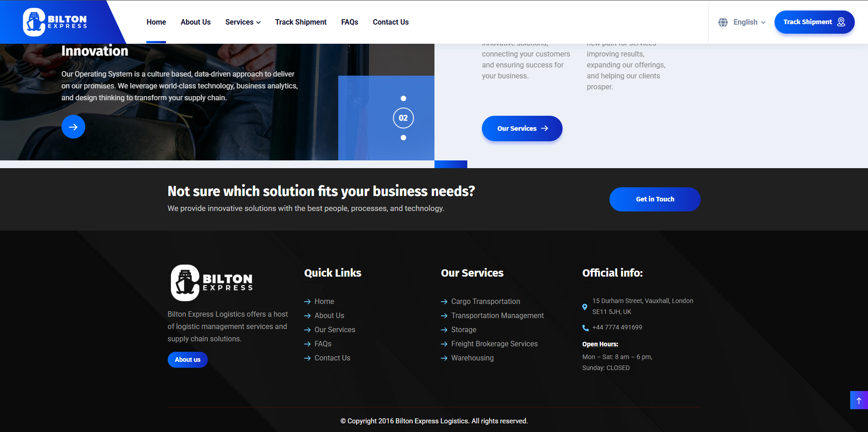Image resolution: width=868 pixels, height=432 pixels.
Task: Open Contact Us in the top navigation
Action: pos(391,22)
